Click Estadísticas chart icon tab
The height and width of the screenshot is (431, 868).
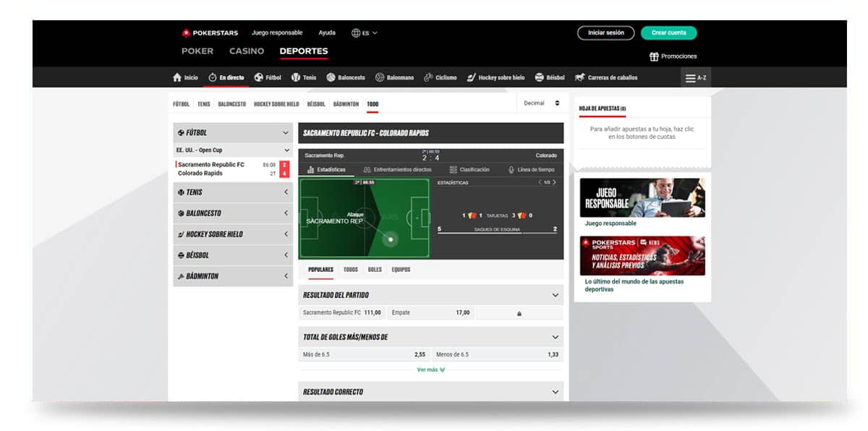coord(311,170)
